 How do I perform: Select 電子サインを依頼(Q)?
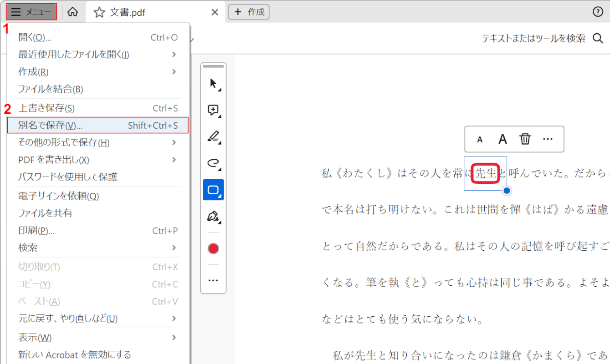pyautogui.click(x=98, y=196)
